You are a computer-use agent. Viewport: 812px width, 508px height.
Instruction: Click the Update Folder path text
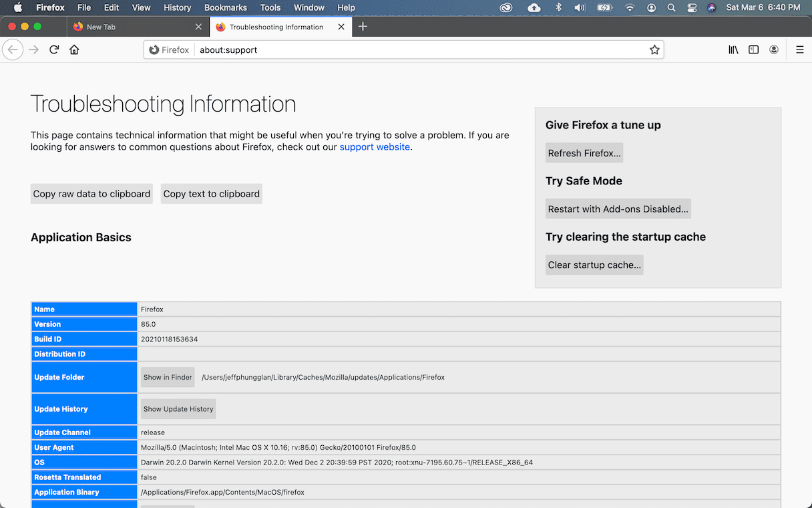[323, 377]
